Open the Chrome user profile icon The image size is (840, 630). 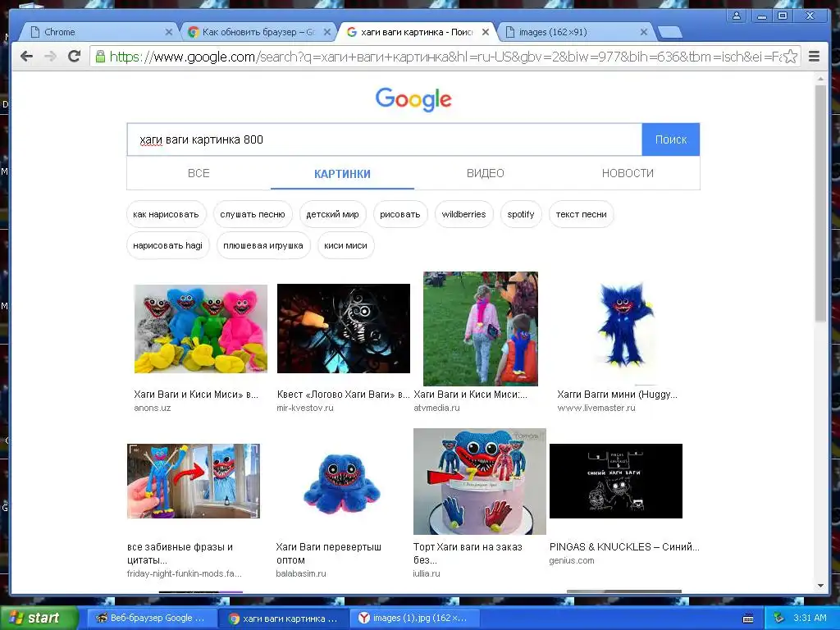tap(737, 16)
